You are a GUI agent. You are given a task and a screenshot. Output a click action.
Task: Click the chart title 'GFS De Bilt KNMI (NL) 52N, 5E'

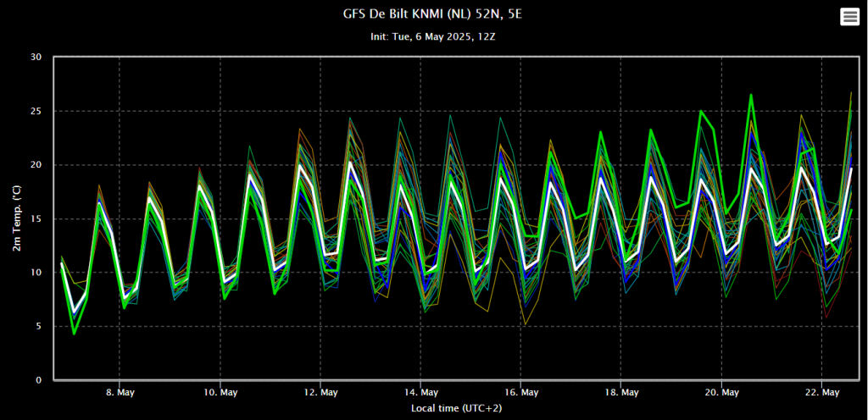click(x=432, y=14)
